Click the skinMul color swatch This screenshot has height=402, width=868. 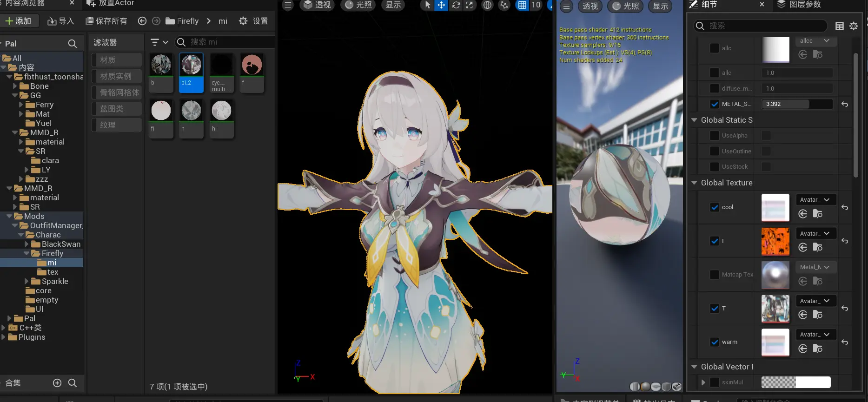coord(796,382)
